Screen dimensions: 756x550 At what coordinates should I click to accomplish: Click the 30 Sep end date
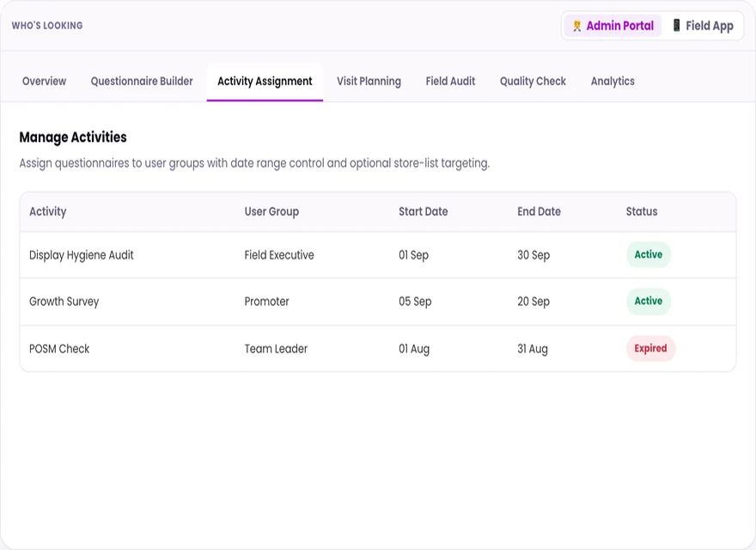533,254
